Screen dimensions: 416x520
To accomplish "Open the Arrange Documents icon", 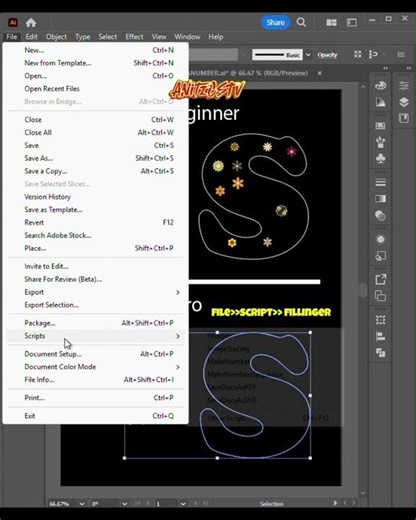I will click(331, 22).
